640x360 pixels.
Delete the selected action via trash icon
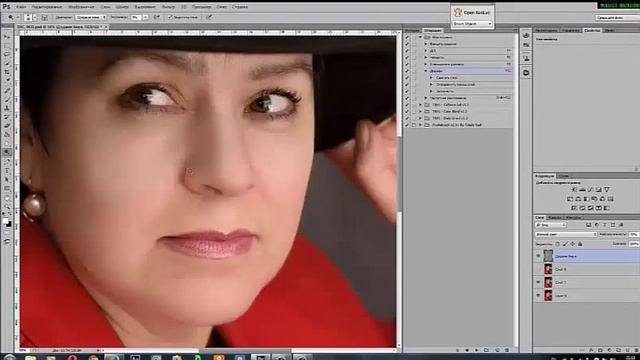point(507,350)
